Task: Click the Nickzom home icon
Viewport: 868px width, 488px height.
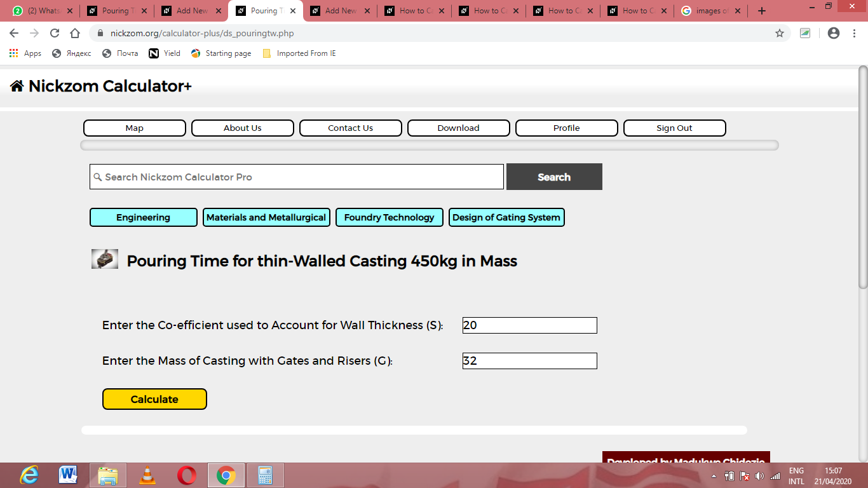Action: 17,86
